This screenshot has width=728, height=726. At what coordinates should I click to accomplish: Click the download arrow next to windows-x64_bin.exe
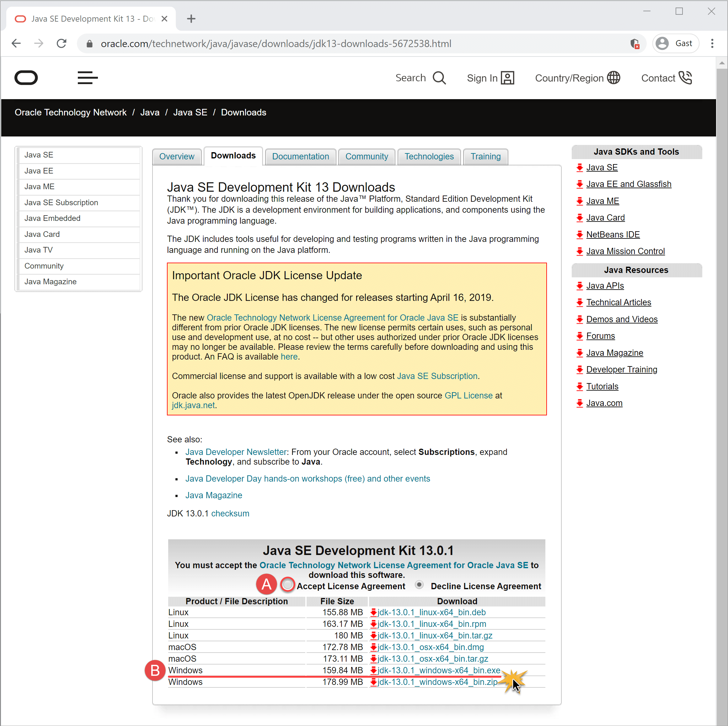pyautogui.click(x=373, y=670)
